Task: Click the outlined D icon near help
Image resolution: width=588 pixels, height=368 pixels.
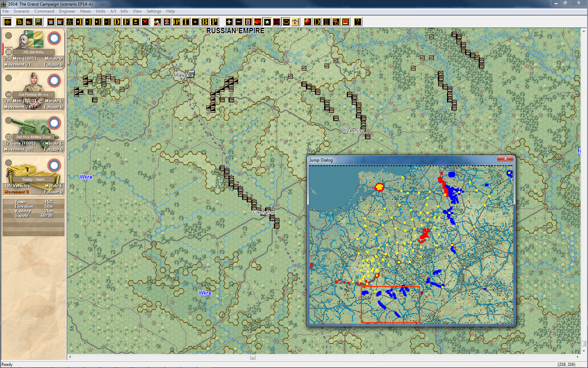Action: 317,22
